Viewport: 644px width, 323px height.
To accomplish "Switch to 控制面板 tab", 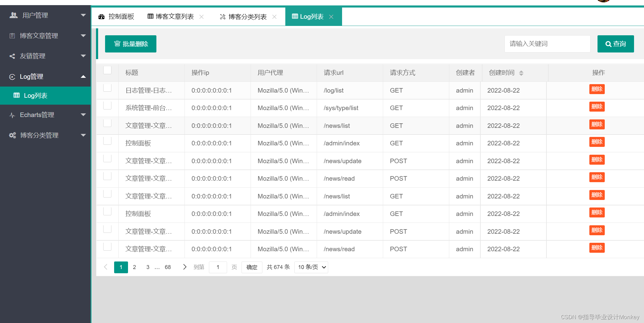I will pos(116,17).
